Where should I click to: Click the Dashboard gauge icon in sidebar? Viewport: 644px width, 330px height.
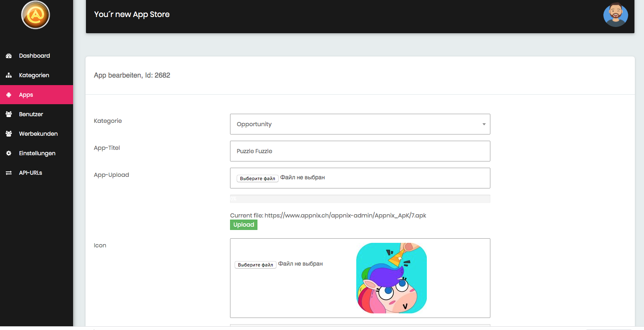pos(9,56)
